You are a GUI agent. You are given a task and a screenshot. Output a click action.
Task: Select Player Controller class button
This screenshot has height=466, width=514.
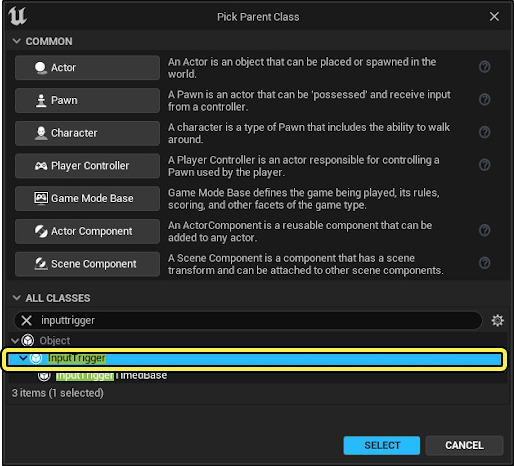pos(87,166)
